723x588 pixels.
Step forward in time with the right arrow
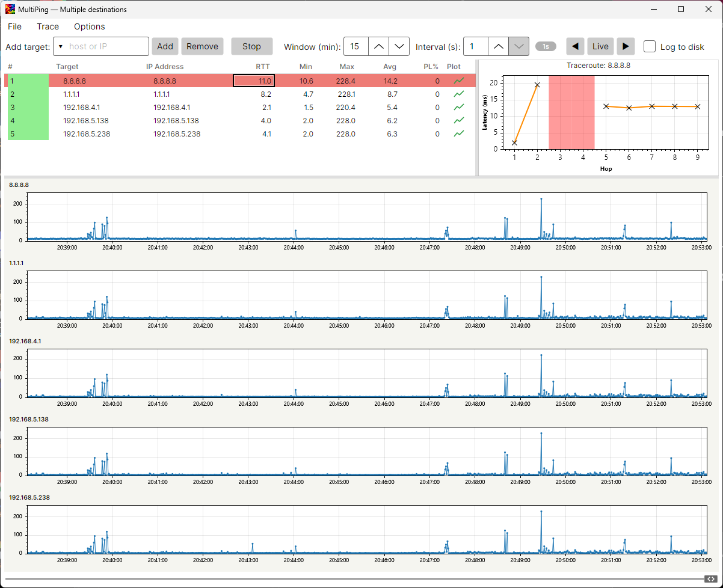click(x=626, y=46)
